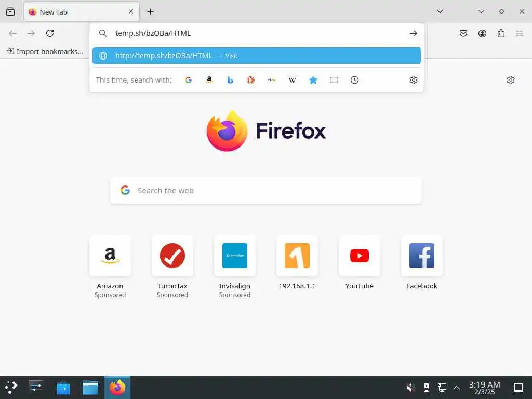Search in bookmarks with star icon

point(313,80)
